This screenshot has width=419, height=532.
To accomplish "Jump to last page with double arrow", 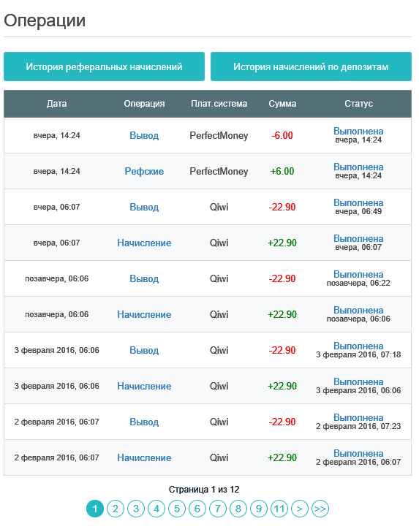I will pyautogui.click(x=320, y=509).
